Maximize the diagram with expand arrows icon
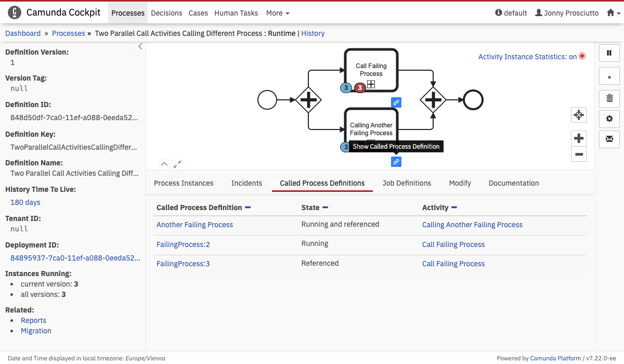Screen dimensions: 624x364 point(177,164)
